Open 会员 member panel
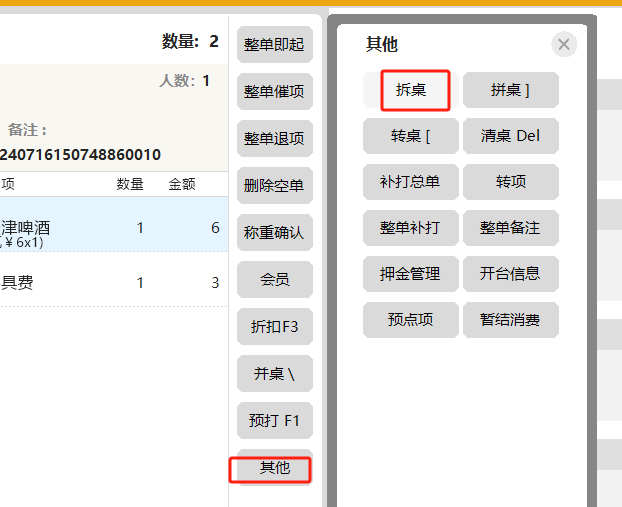This screenshot has width=622, height=507. click(x=274, y=280)
